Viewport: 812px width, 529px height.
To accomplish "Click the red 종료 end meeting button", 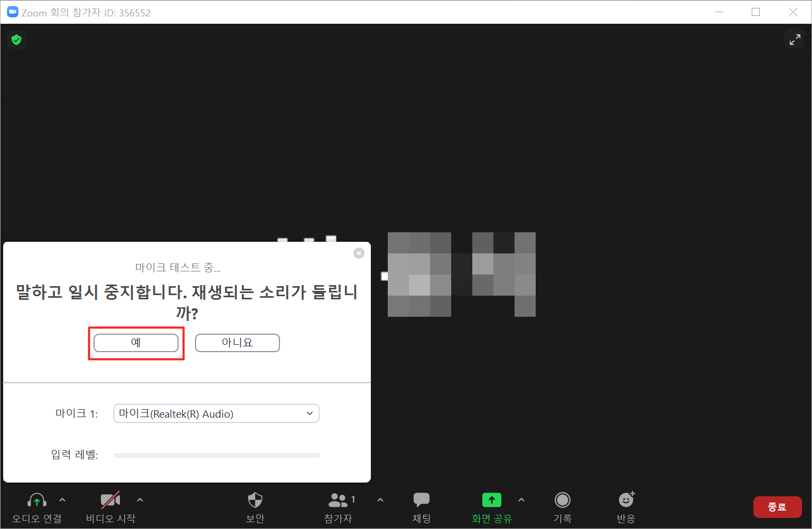I will click(777, 507).
